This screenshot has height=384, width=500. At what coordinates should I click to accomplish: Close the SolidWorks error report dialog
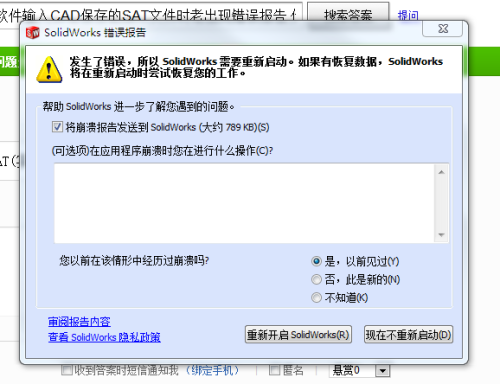443,29
